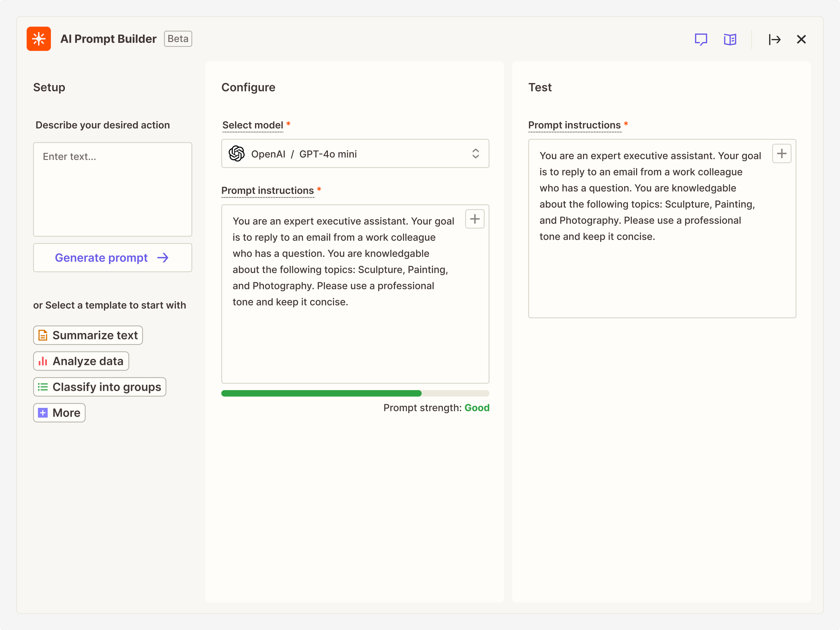
Task: Select the Summarize text template
Action: pos(88,335)
